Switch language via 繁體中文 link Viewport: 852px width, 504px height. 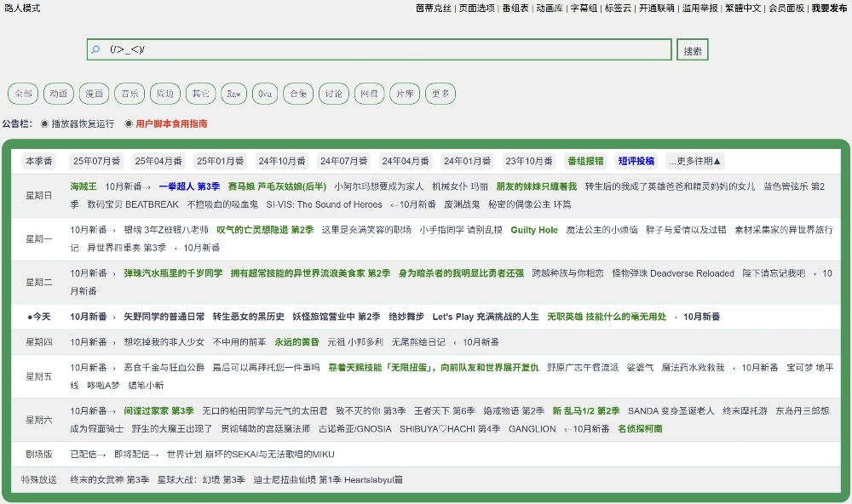743,8
